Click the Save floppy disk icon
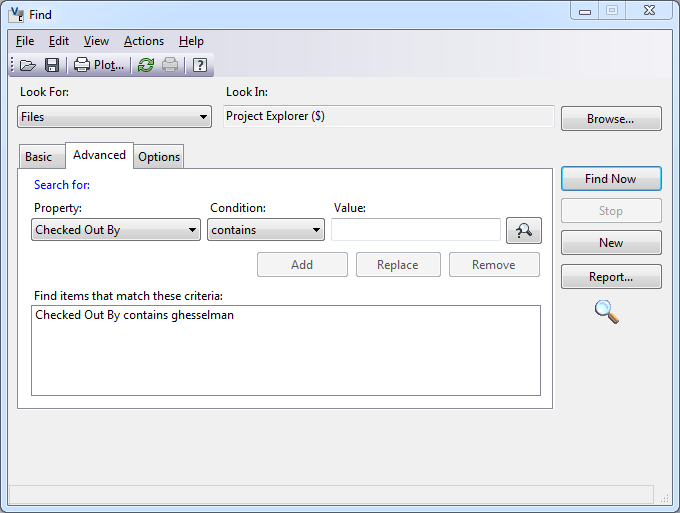Viewport: 680px width, 513px height. 52,65
